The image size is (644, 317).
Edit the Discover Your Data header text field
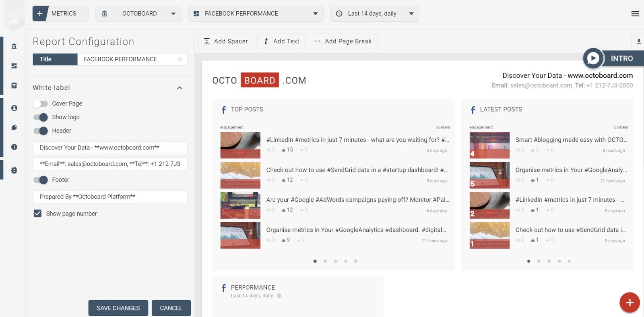point(110,148)
